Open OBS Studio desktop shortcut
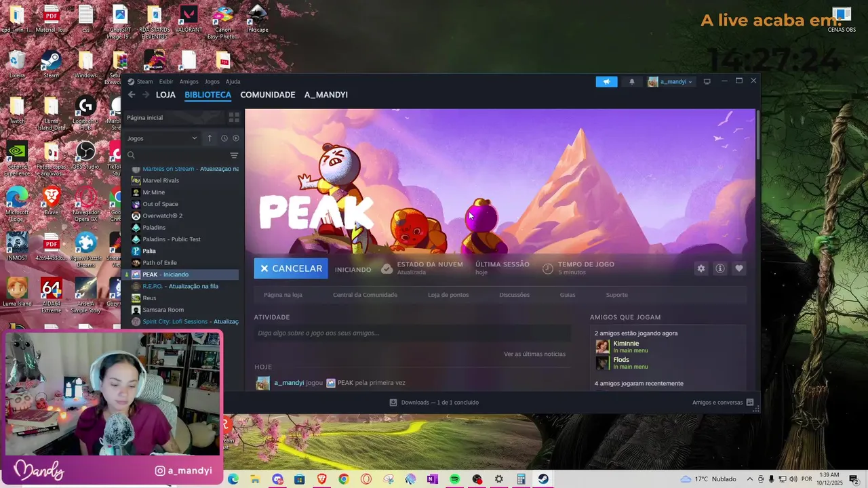This screenshot has height=488, width=868. (x=85, y=155)
